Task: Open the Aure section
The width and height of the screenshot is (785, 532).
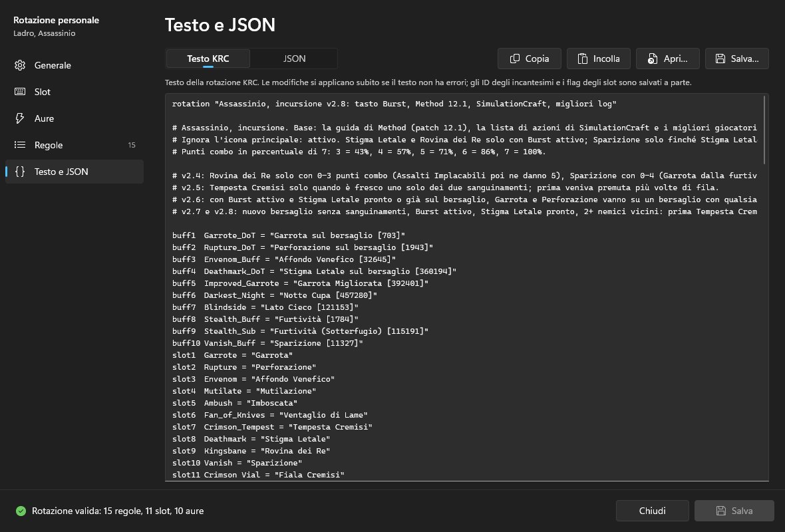Action: click(x=75, y=118)
